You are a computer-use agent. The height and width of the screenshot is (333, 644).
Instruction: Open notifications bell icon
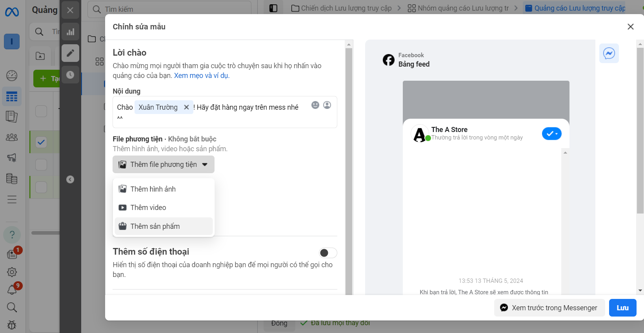pos(12,290)
